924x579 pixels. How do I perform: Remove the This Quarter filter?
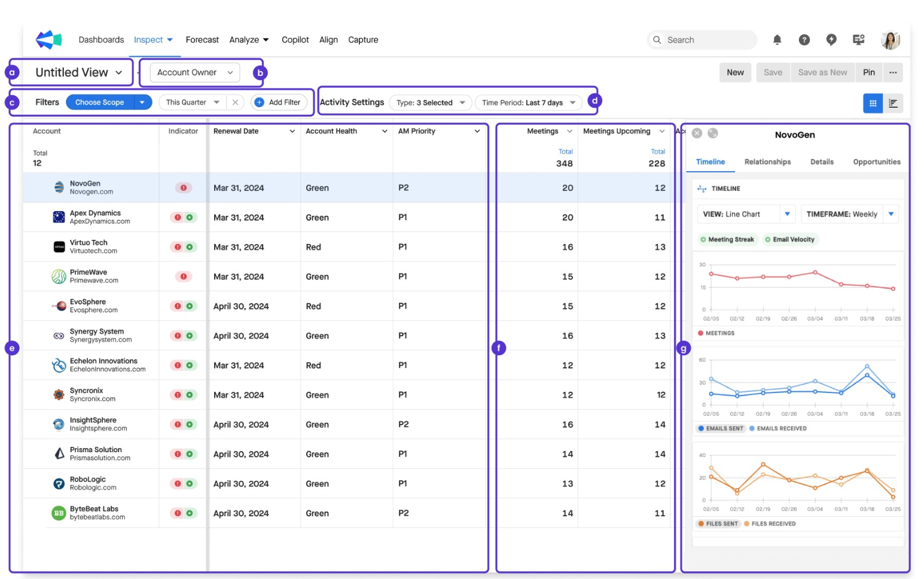[236, 102]
